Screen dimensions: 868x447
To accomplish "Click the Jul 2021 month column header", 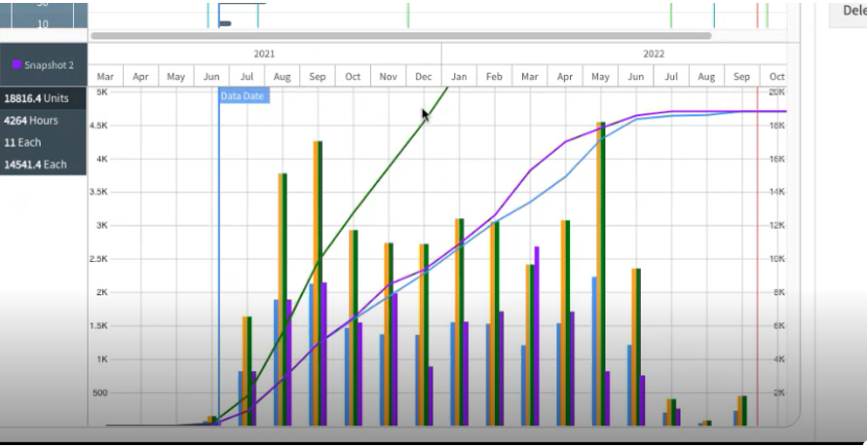I will coord(246,76).
